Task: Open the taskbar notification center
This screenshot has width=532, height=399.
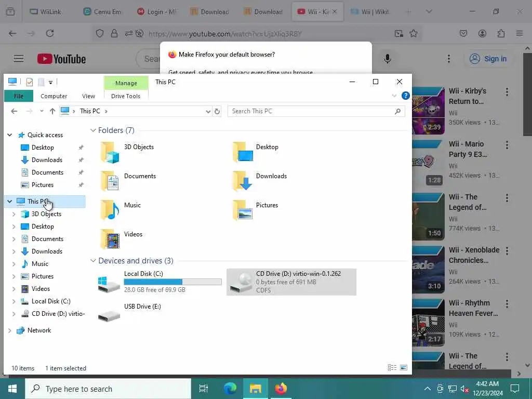Action: point(515,389)
